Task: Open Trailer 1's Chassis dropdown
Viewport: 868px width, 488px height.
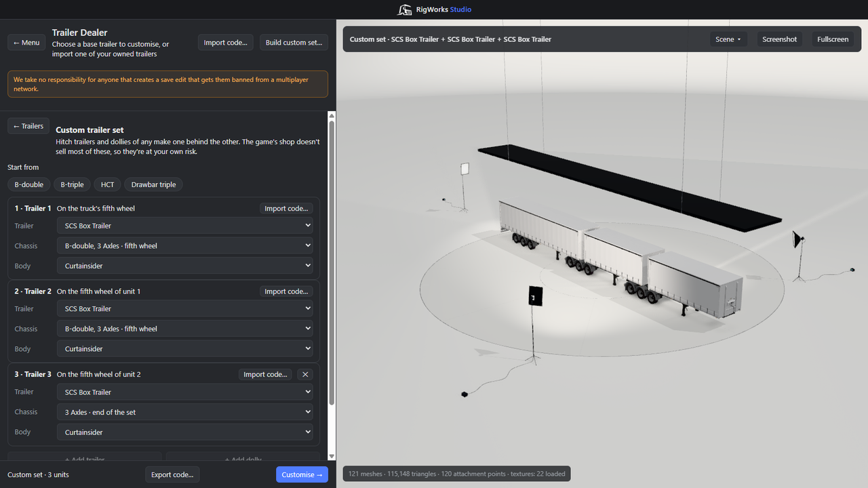Action: 185,245
